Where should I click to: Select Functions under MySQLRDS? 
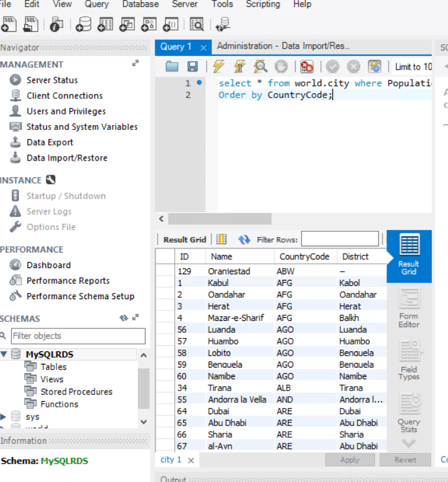click(59, 404)
